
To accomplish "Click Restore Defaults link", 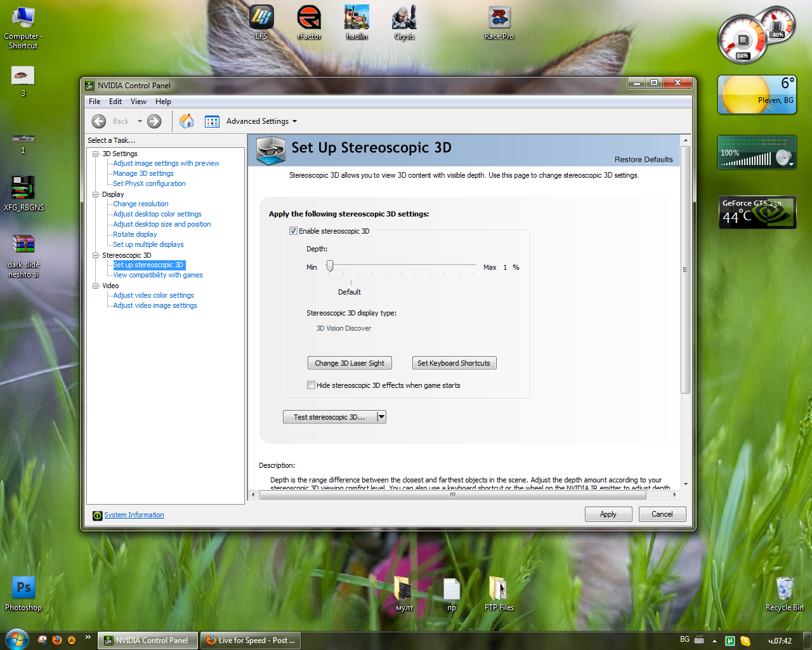I will [644, 159].
